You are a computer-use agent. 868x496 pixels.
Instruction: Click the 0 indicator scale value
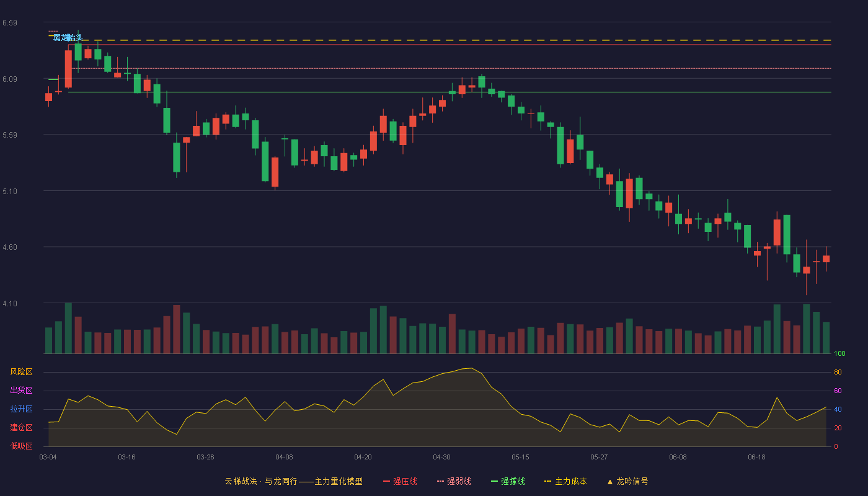pyautogui.click(x=836, y=446)
